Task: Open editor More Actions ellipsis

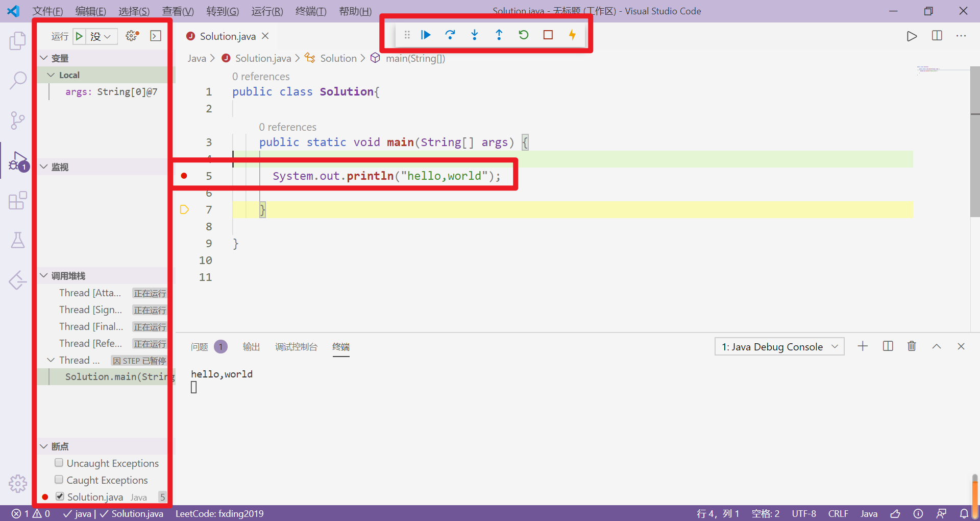Action: (961, 36)
